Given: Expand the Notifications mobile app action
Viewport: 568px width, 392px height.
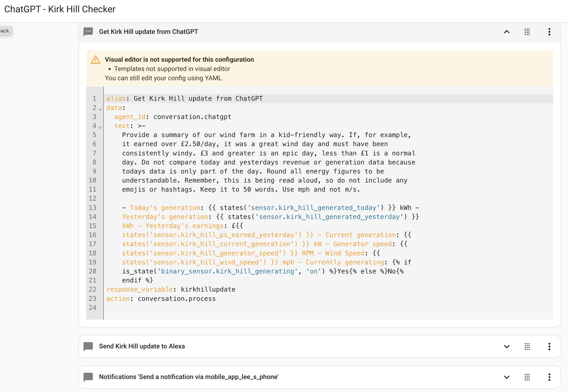Looking at the screenshot, I should 507,377.
